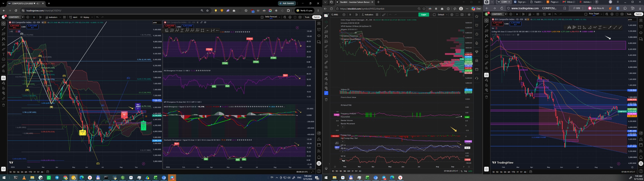Open Windows Start menu on left taskbar
Screen dimensions: 644x181
[x=4, y=178]
